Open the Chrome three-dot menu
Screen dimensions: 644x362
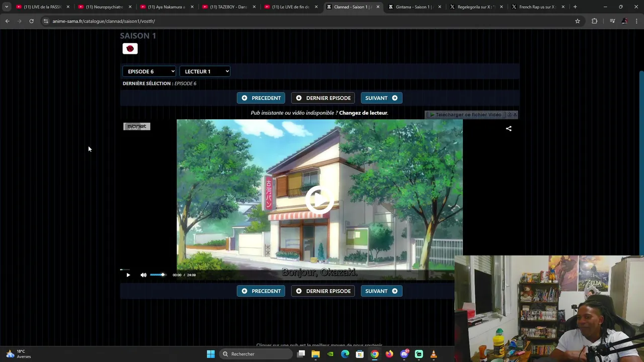tap(636, 21)
